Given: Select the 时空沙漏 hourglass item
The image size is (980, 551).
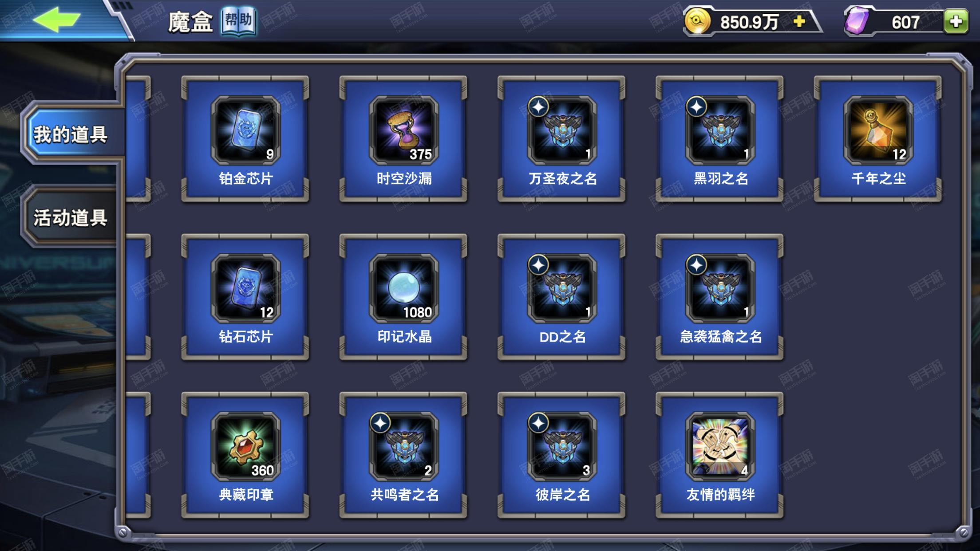Looking at the screenshot, I should click(x=403, y=139).
